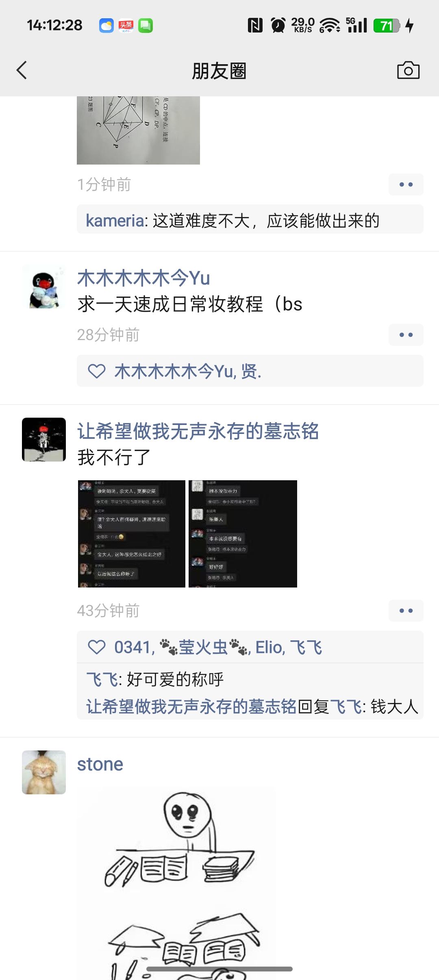The height and width of the screenshot is (980, 439).
Task: Tap liker name Elio in the likes list
Action: (x=269, y=647)
